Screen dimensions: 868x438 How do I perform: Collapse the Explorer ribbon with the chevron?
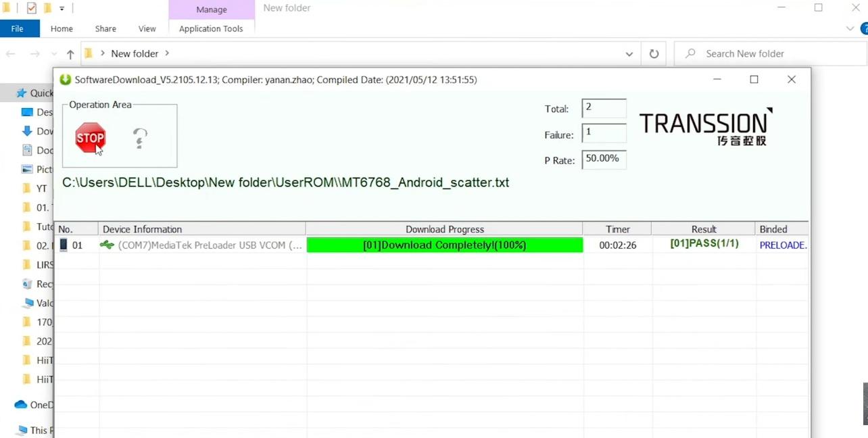coord(850,28)
